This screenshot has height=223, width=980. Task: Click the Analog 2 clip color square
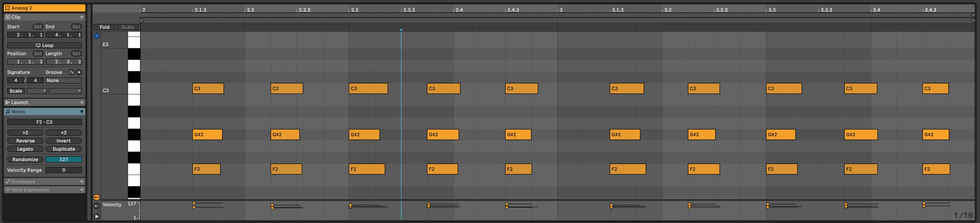[x=7, y=8]
